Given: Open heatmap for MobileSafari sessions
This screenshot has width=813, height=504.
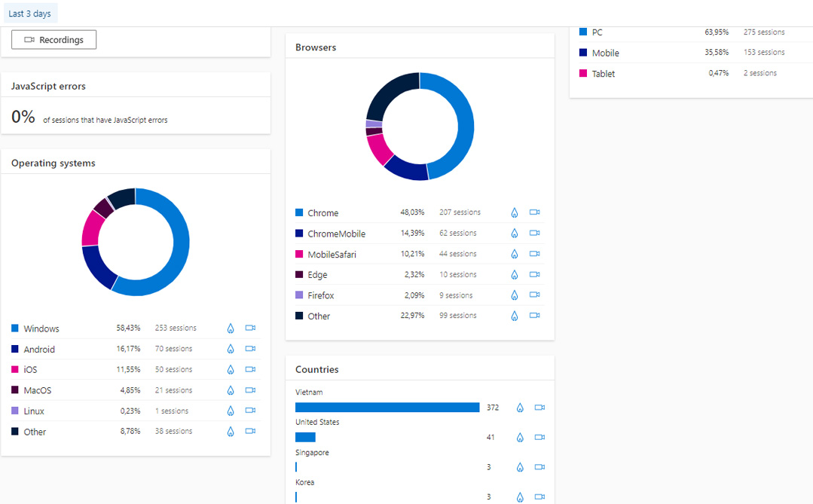Looking at the screenshot, I should (x=515, y=254).
